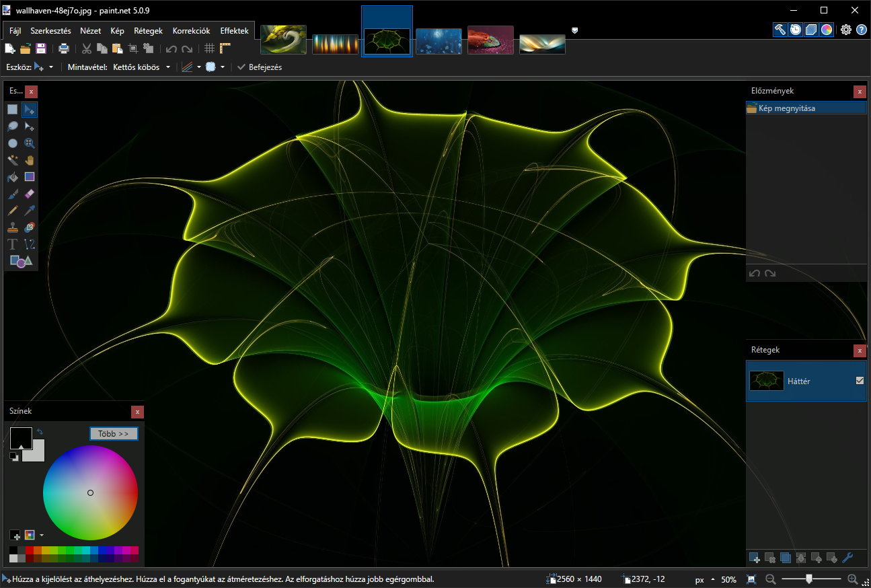Screen dimensions: 871x588
Task: Open the Rétegek menu in menu bar
Action: pos(148,31)
